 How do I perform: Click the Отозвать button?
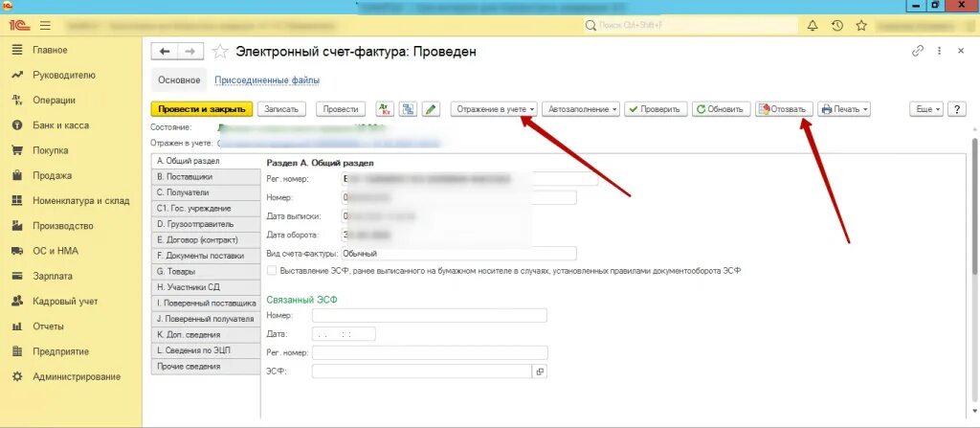click(x=785, y=109)
